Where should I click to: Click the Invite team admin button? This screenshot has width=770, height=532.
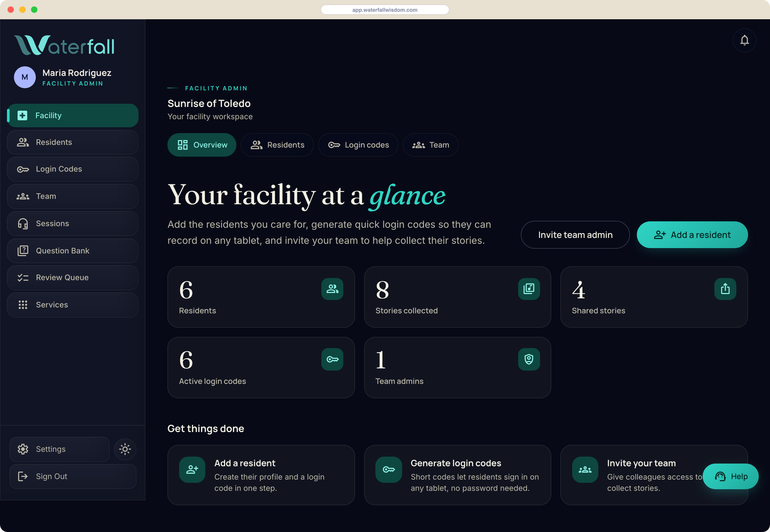coord(575,235)
